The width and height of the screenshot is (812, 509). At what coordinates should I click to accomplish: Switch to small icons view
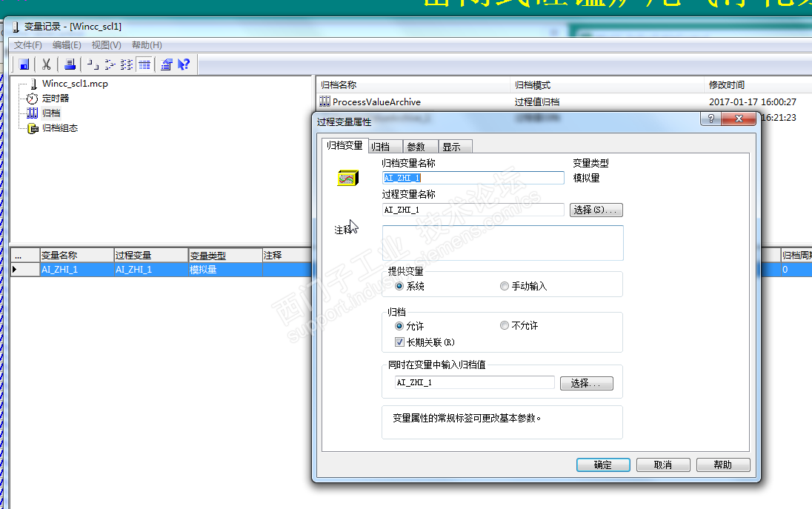pyautogui.click(x=110, y=64)
